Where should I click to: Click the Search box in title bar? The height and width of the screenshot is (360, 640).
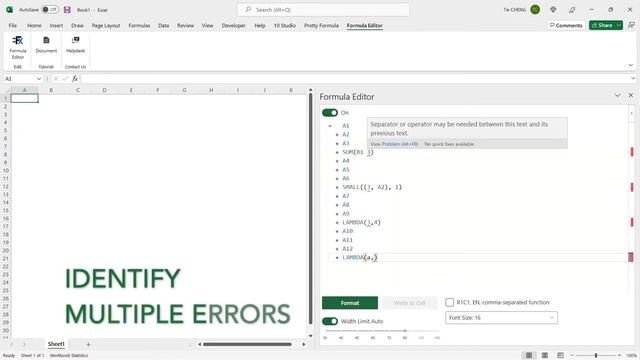click(x=323, y=9)
